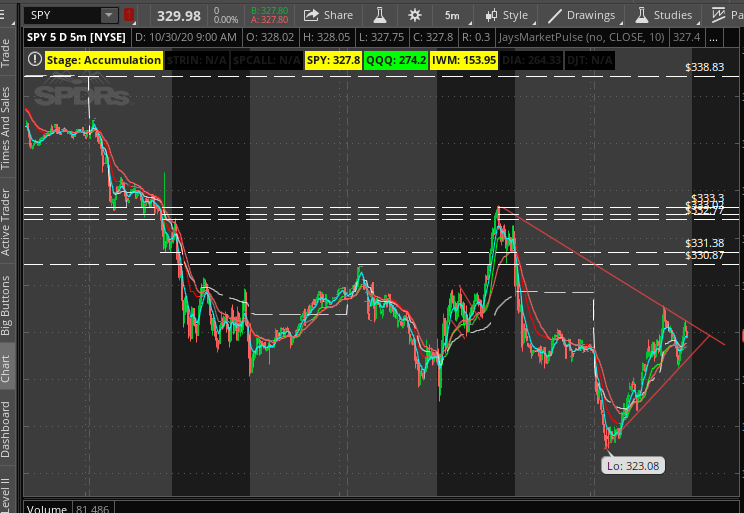The width and height of the screenshot is (744, 513).
Task: Click the SPY: 327.8 yellow label
Action: 333,60
